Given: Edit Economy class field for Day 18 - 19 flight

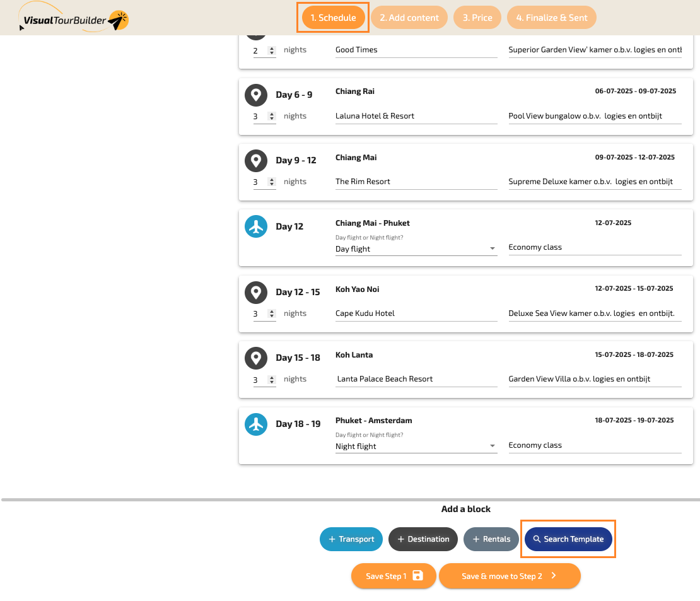Looking at the screenshot, I should click(595, 445).
